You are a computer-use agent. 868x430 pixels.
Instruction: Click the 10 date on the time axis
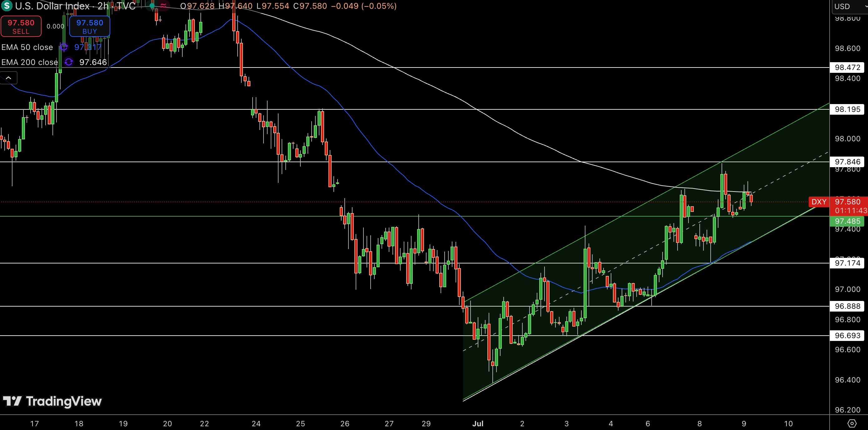click(x=788, y=423)
